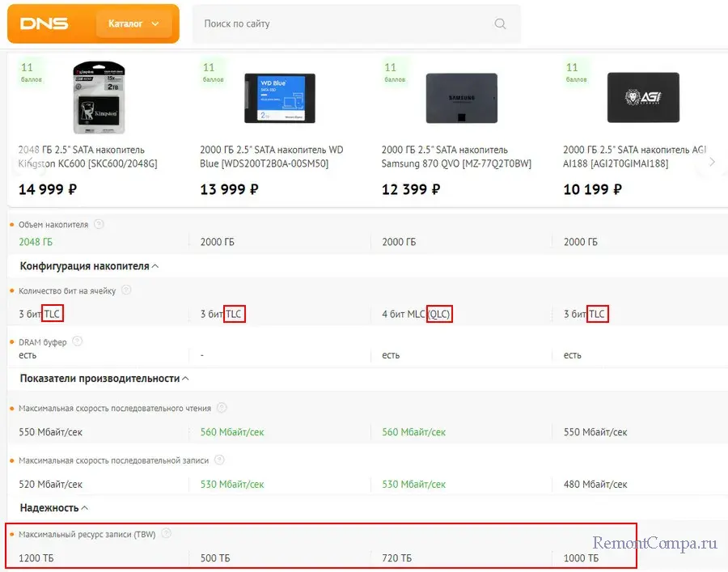Screen dimensions: 728x572
Task: Open help icon for Максимальный ресурс записи (TBW)
Action: (166, 533)
